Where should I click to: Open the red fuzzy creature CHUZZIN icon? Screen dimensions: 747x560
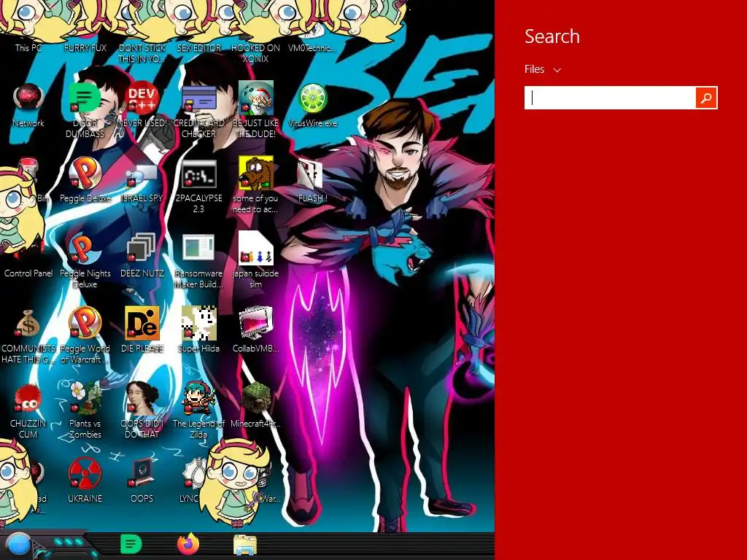point(28,398)
